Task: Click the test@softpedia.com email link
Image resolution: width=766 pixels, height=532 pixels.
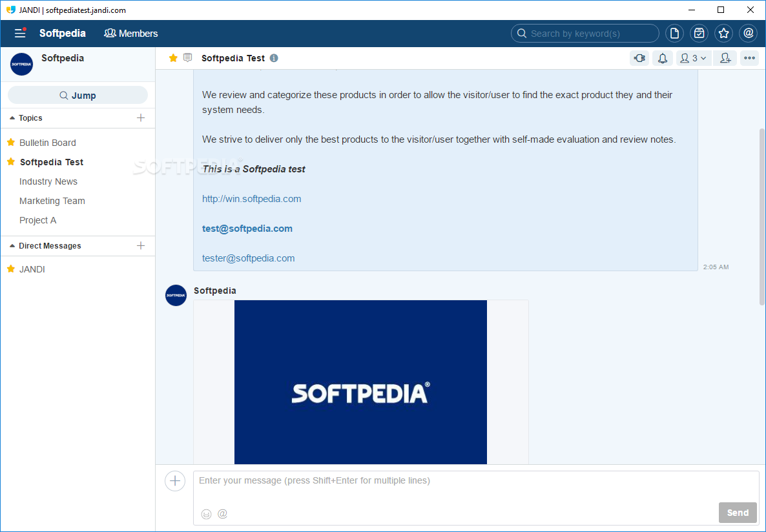Action: [247, 229]
